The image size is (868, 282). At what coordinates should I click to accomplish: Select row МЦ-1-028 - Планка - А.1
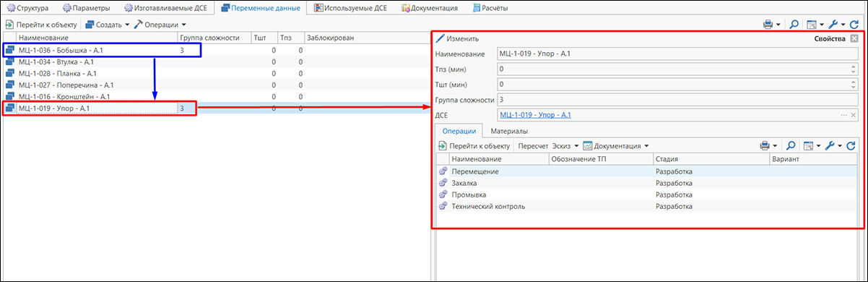(x=216, y=74)
